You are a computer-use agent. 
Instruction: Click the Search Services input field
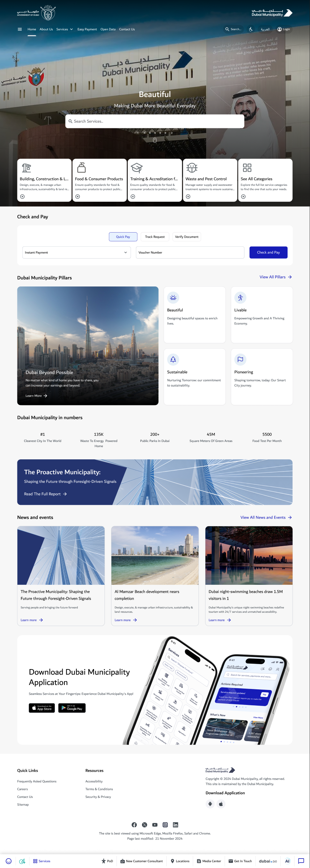pyautogui.click(x=155, y=122)
